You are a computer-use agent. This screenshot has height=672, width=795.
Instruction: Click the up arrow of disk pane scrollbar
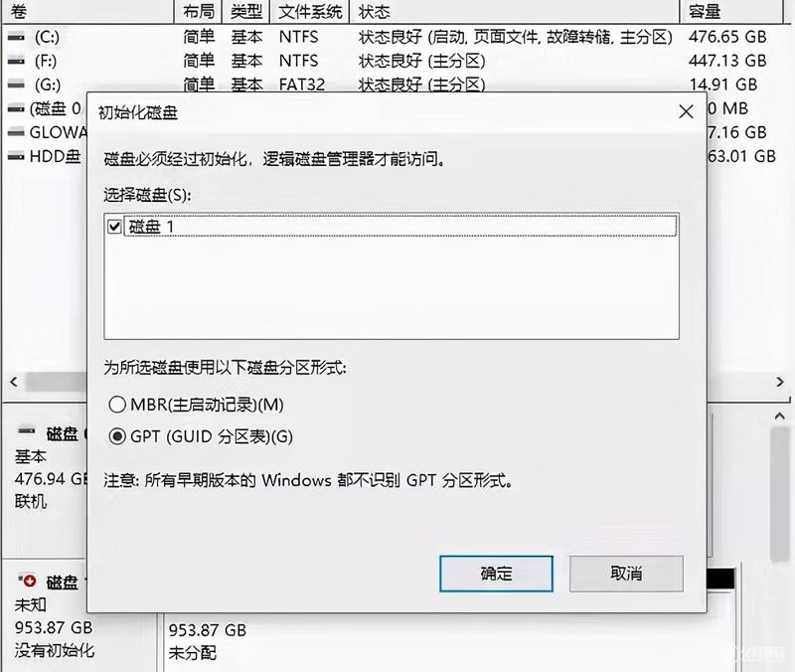(780, 417)
